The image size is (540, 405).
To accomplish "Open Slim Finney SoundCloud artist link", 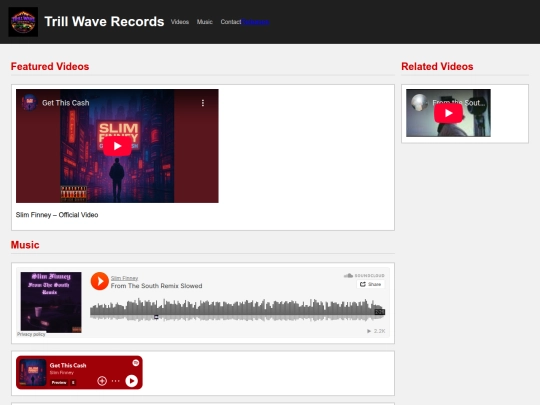I will (x=124, y=278).
